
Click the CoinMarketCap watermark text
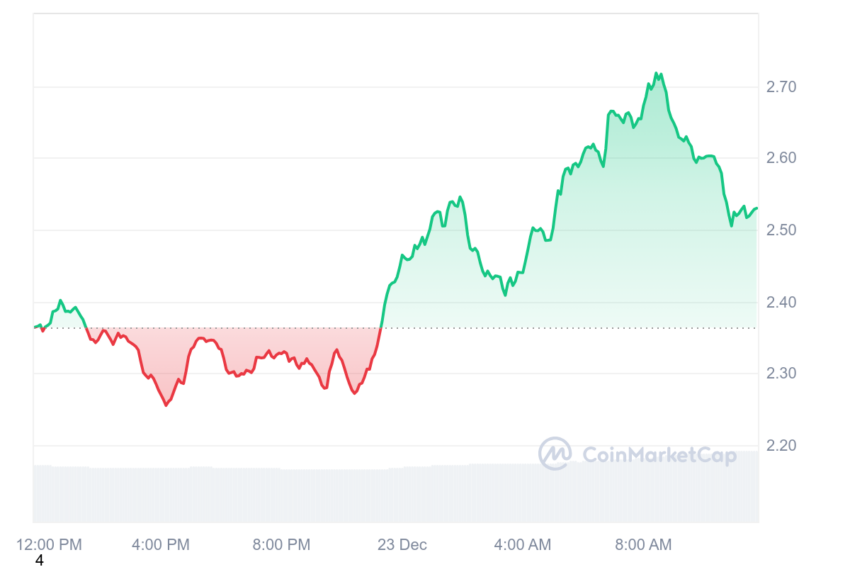[659, 455]
